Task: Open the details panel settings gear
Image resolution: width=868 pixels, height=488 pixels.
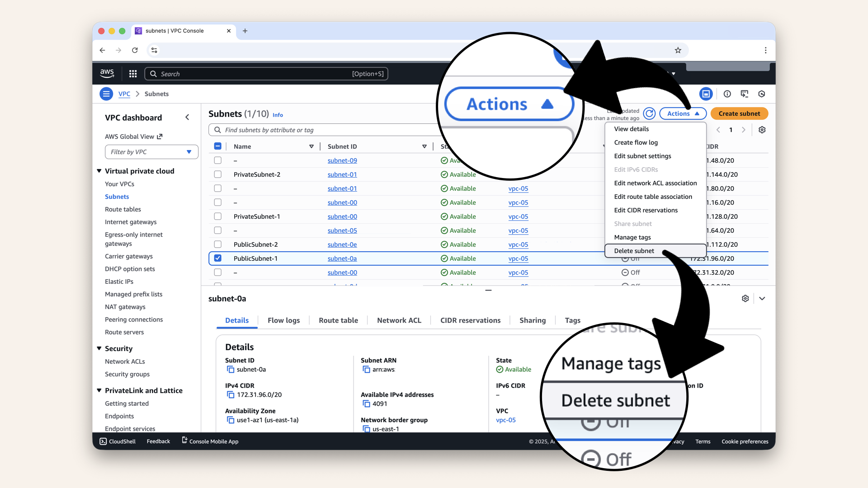Action: 745,299
